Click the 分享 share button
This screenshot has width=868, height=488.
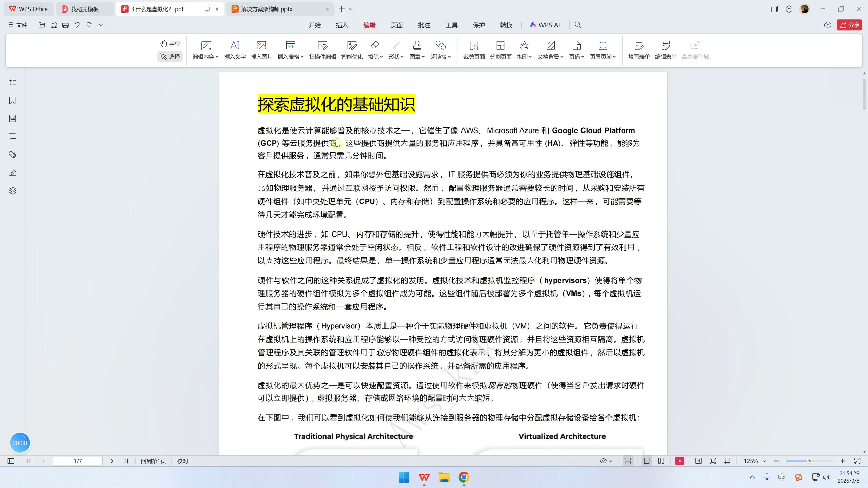pos(849,25)
